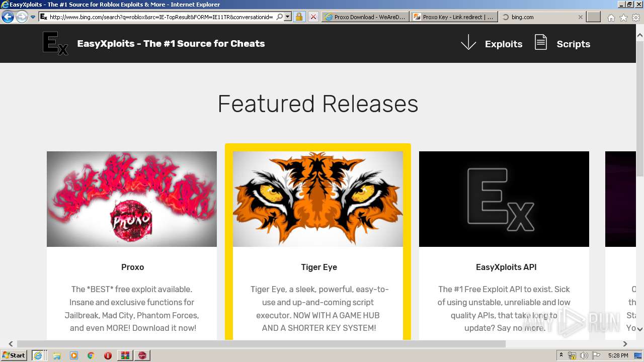This screenshot has height=362, width=644.
Task: Click the volume speaker tray icon
Action: pyautogui.click(x=584, y=355)
